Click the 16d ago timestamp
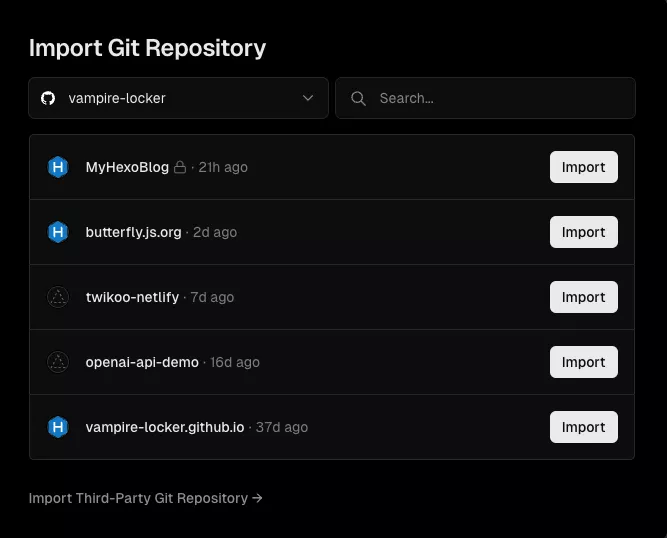The image size is (667, 538). pyautogui.click(x=235, y=362)
